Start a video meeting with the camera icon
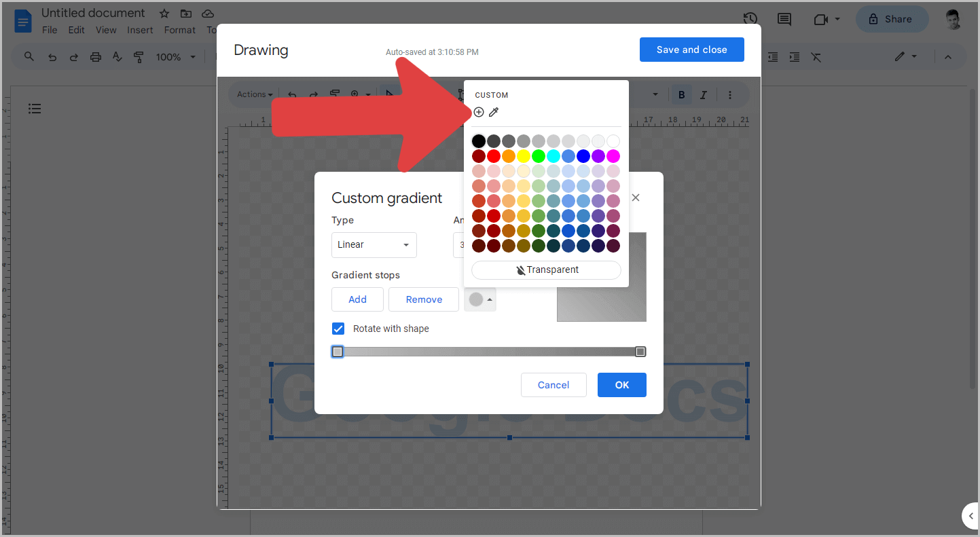980x537 pixels. (x=820, y=19)
